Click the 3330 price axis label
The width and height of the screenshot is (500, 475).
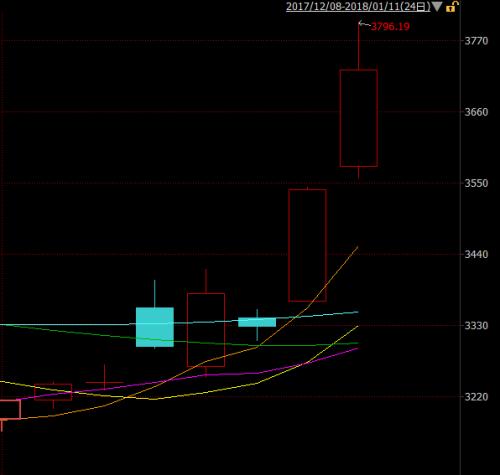pos(476,325)
